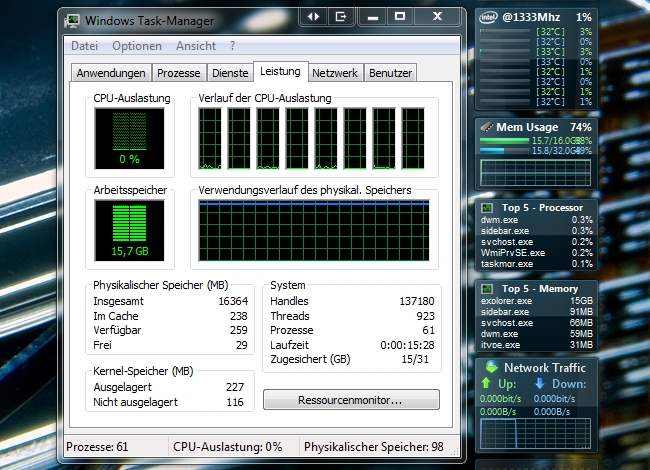Click the Intel logo in CPU gadget
This screenshot has width=650, height=470.
tap(488, 17)
